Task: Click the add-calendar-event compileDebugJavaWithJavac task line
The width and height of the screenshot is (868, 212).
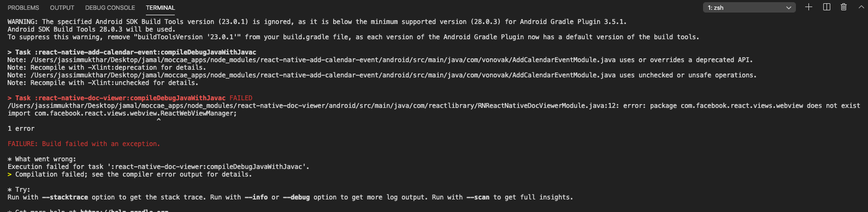Action: 132,52
